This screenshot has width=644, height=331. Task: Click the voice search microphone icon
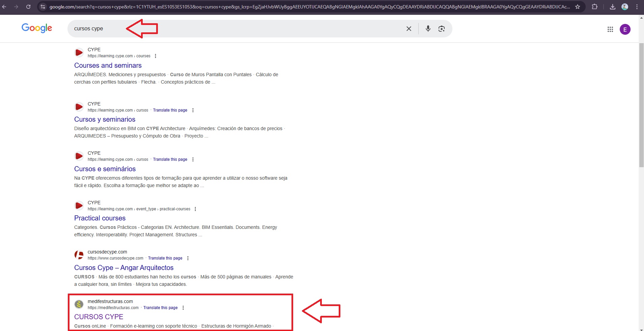click(x=428, y=29)
